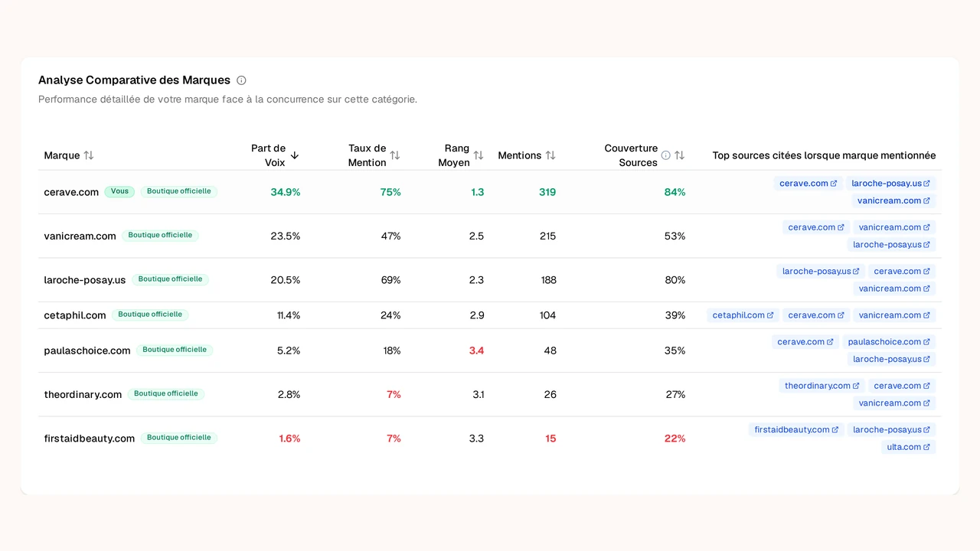Open cerave.com source link in laroche-posay.us row

pos(902,271)
